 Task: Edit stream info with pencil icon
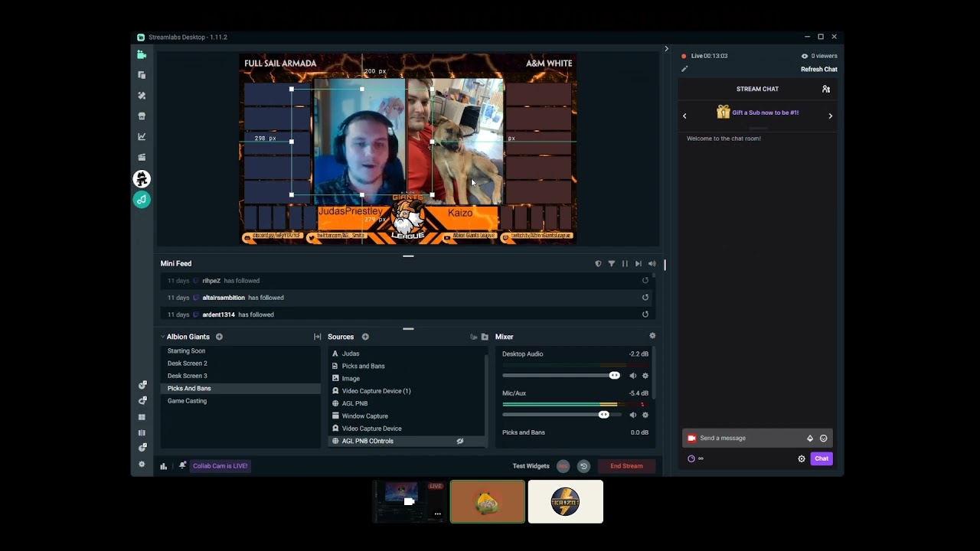pos(684,69)
